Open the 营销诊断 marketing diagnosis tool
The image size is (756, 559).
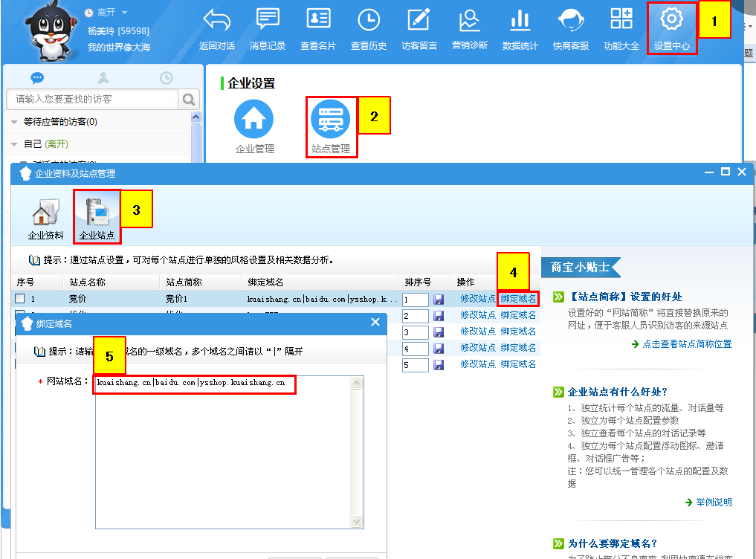(469, 28)
